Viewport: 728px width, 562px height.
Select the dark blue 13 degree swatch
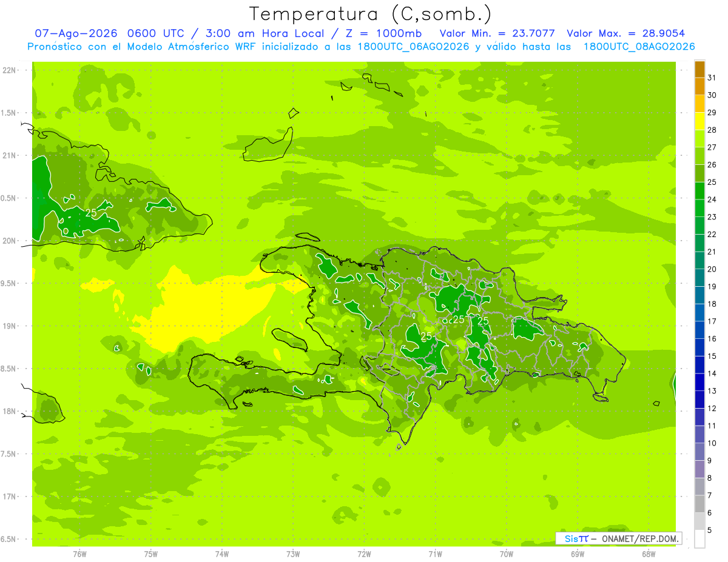699,383
